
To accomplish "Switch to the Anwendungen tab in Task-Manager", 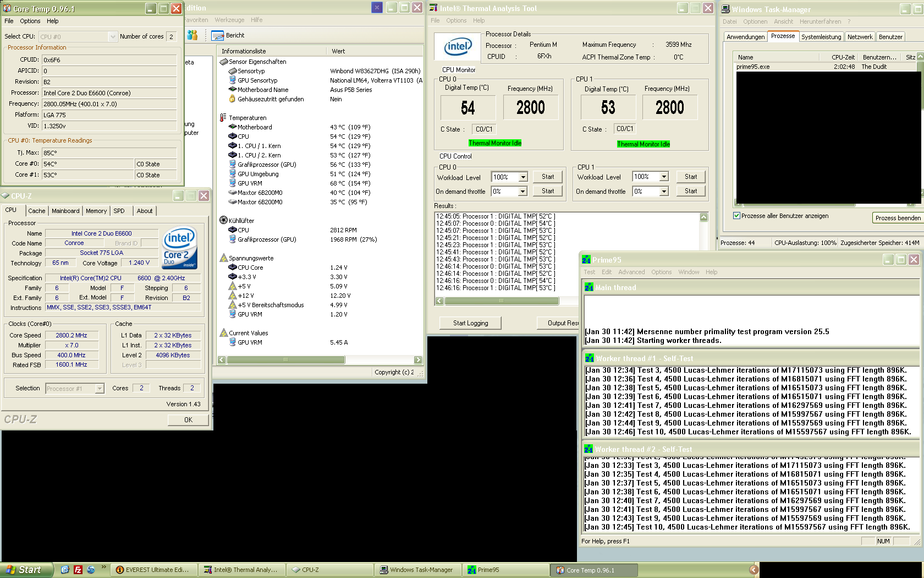I will click(x=745, y=37).
